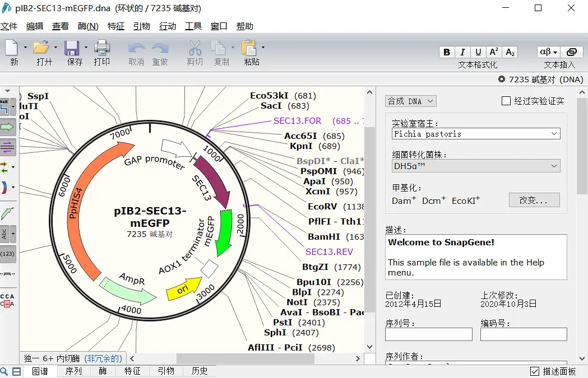
Task: Click the green arrow show features icon
Action: [7, 127]
